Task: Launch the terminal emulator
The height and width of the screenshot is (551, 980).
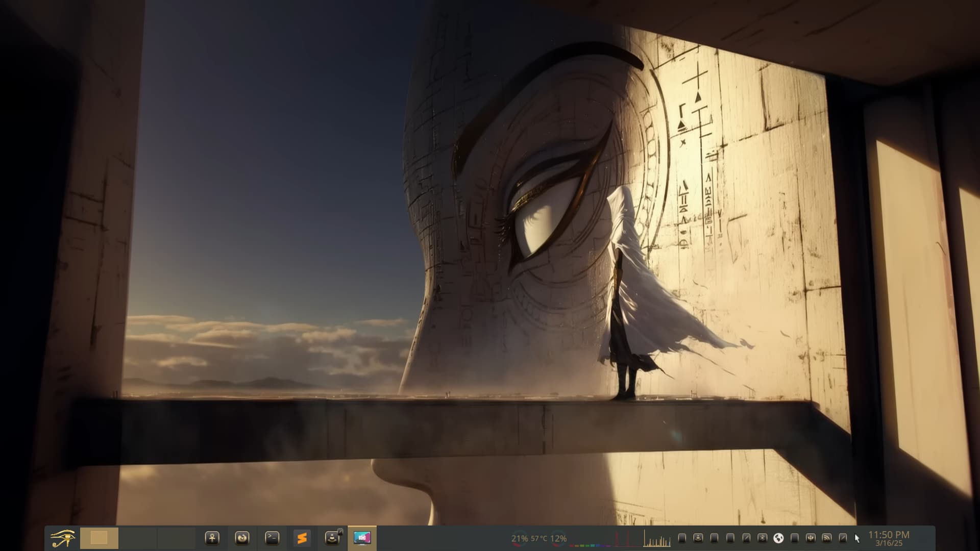Action: pos(272,538)
